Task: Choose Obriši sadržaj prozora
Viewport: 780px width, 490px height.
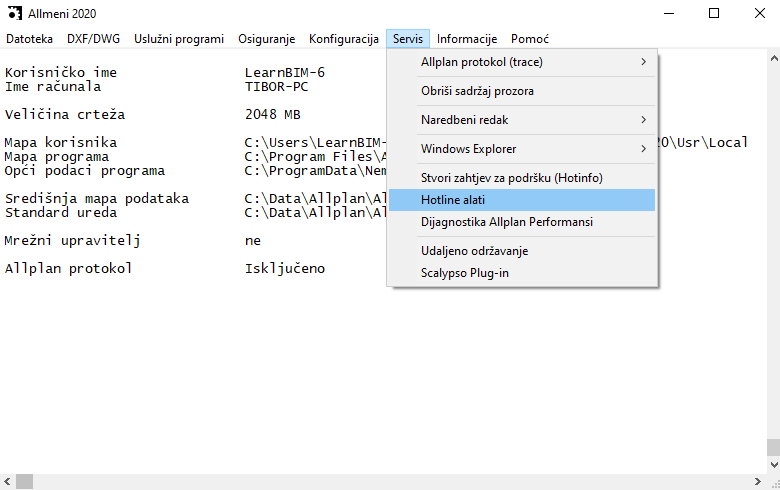Action: click(x=522, y=91)
